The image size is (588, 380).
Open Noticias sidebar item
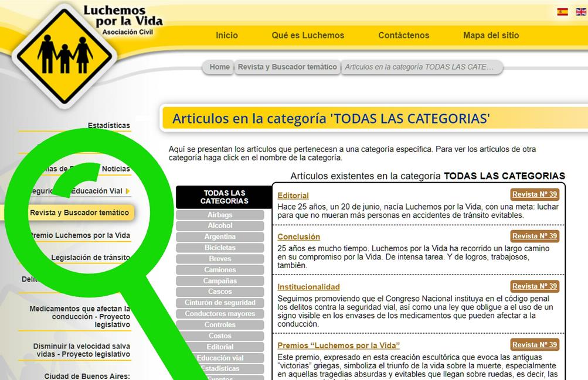pyautogui.click(x=116, y=169)
